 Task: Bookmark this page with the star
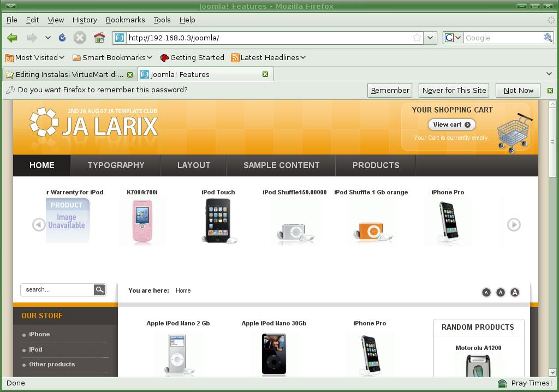[x=417, y=38]
